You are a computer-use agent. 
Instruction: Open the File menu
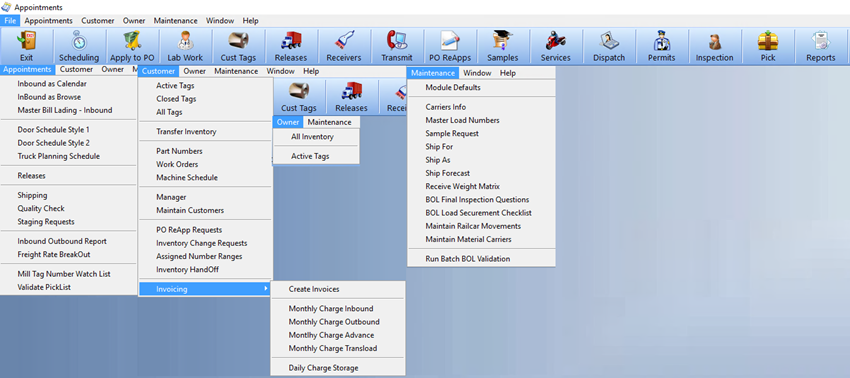tap(10, 21)
